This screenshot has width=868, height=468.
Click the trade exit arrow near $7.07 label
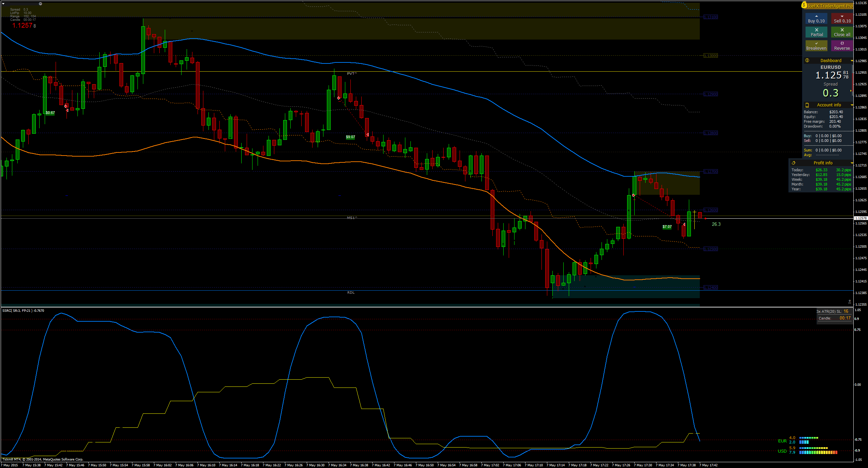[684, 224]
